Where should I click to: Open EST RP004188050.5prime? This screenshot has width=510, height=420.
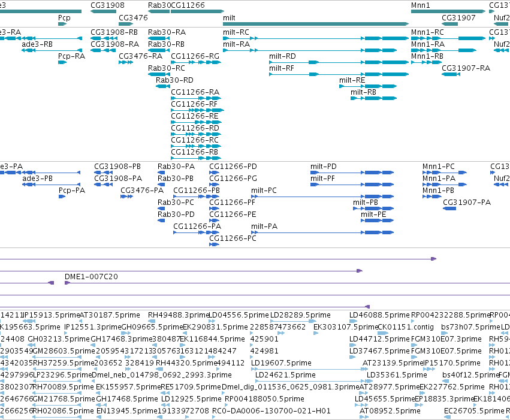[x=264, y=399]
